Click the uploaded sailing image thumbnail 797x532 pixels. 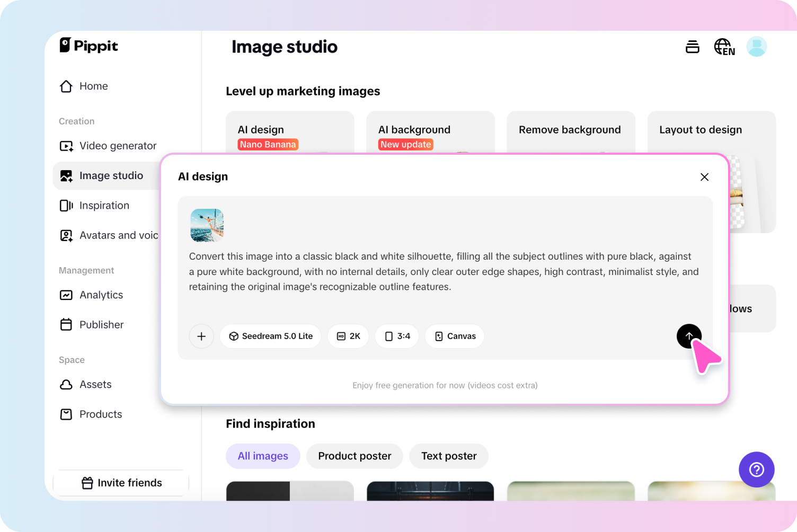[207, 225]
